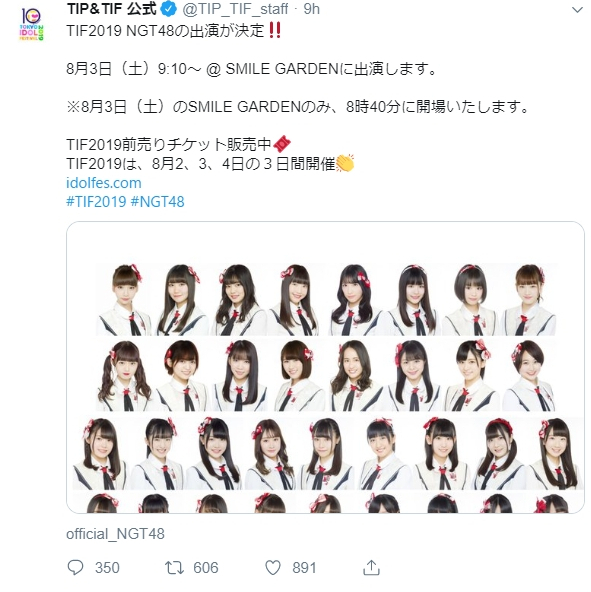Screen dimensions: 591x592
Task: Click the reply speech bubble icon
Action: 75,567
